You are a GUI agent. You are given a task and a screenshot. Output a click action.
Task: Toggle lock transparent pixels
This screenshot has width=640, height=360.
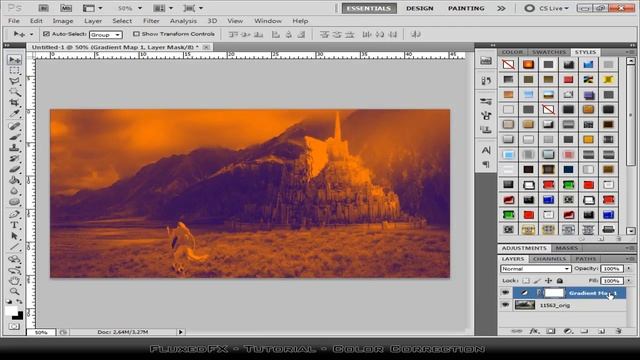click(x=526, y=281)
